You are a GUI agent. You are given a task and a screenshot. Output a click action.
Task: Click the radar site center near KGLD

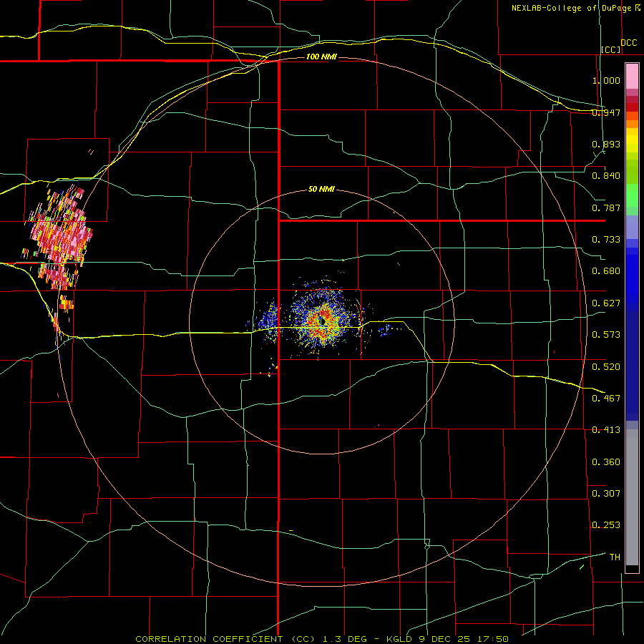coord(323,321)
